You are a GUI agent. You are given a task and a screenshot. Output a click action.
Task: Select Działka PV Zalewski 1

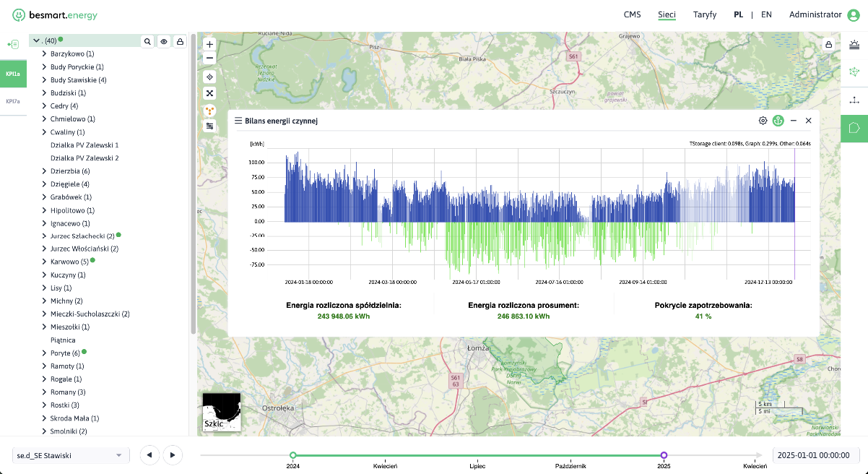84,145
